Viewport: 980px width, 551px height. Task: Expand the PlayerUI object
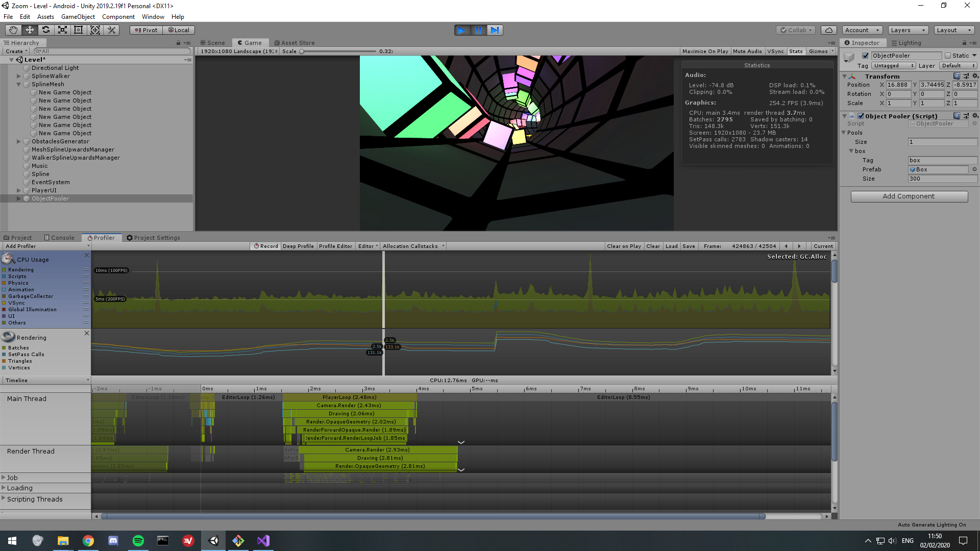point(19,190)
